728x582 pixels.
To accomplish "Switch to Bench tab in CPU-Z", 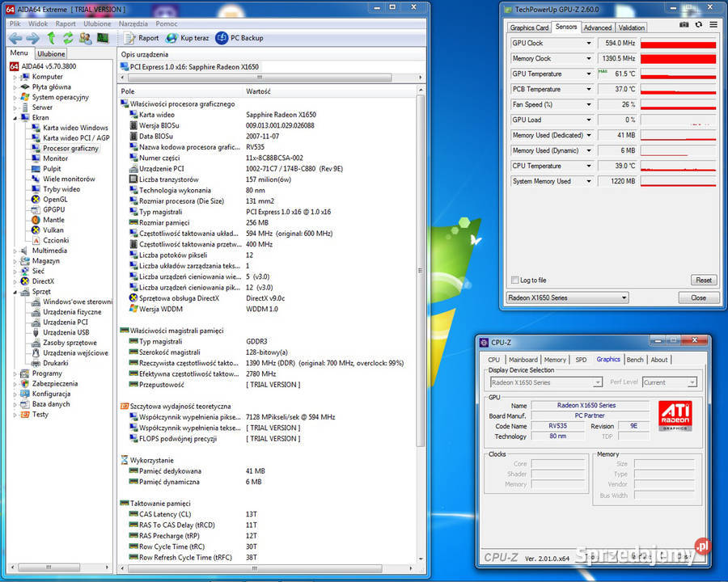I will (635, 360).
